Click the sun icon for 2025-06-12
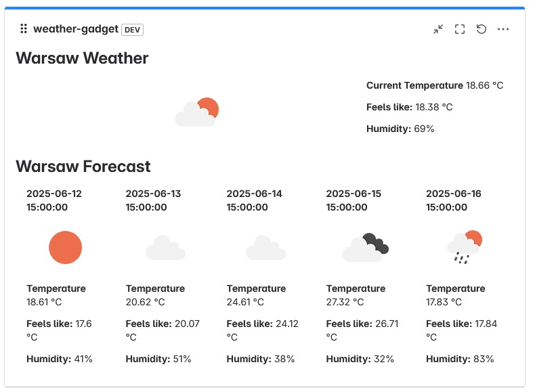This screenshot has width=533, height=392. 65,247
